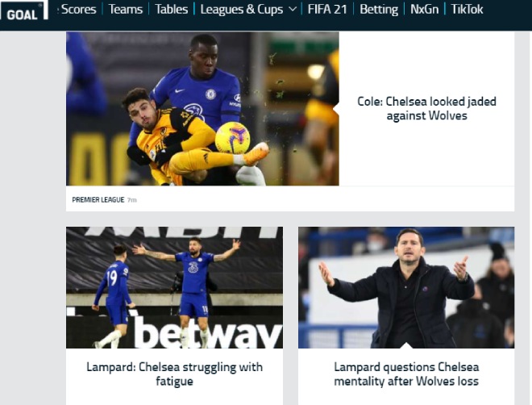Click white featured card area around Cole headline

426,109
